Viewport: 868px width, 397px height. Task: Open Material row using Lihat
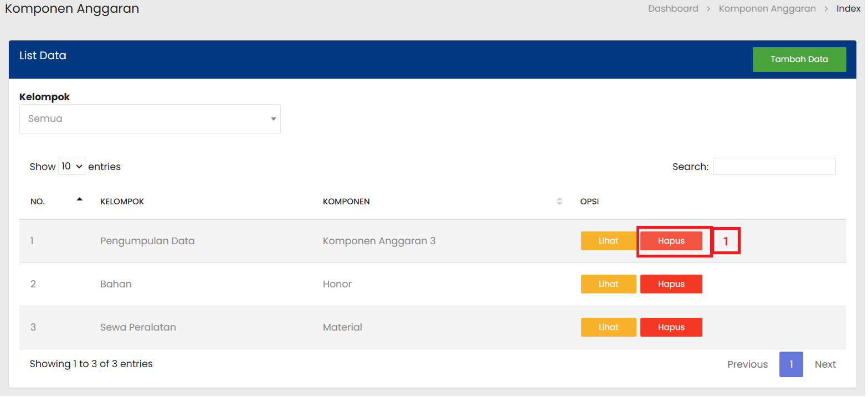(608, 327)
